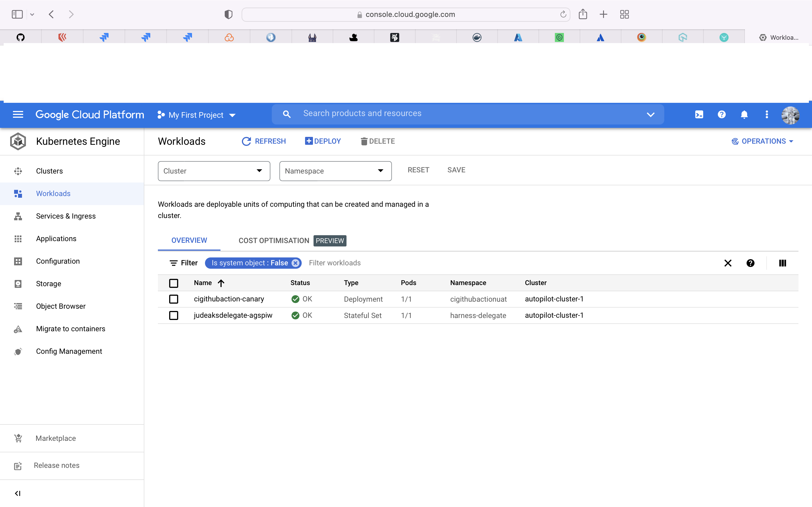Open the hamburger navigation menu

[18, 115]
